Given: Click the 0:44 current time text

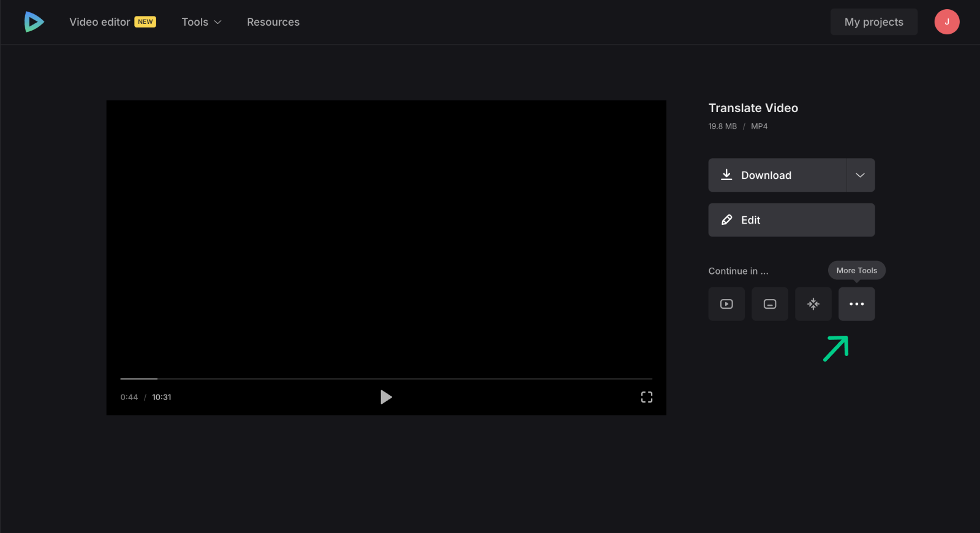Looking at the screenshot, I should (129, 397).
